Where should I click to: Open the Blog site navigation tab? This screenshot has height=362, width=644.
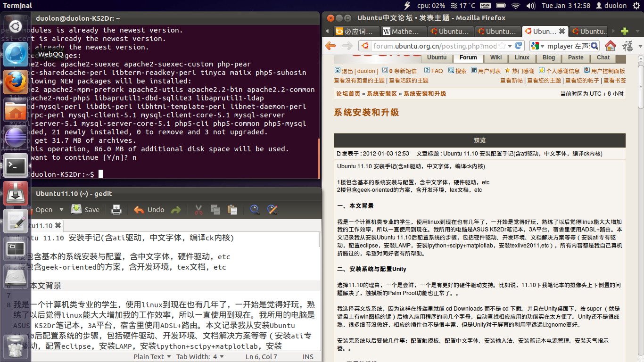(548, 58)
